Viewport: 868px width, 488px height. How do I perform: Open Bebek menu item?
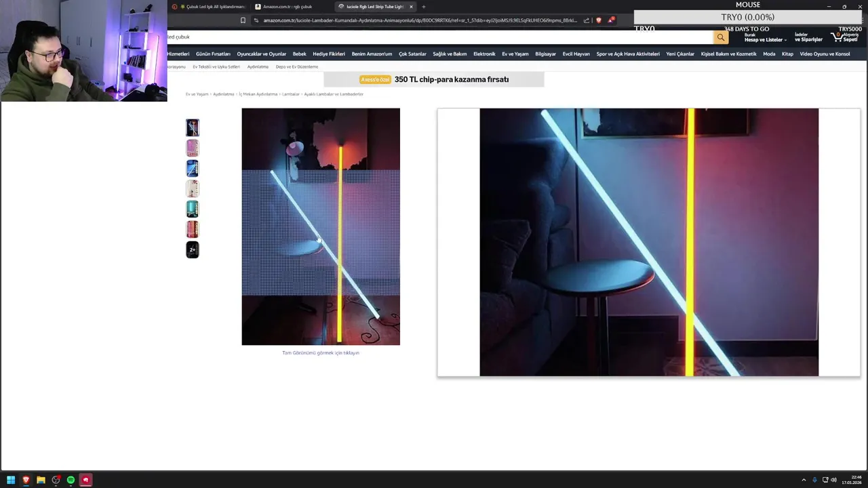[x=300, y=54]
